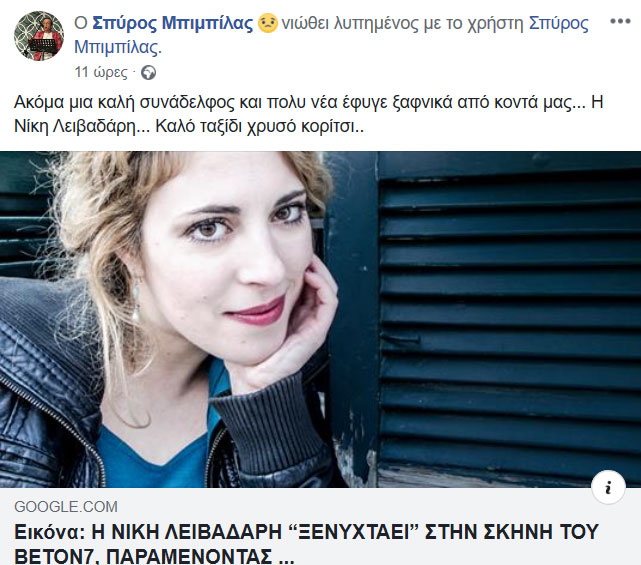
Task: Open the three-dots post options menu
Action: [x=620, y=21]
